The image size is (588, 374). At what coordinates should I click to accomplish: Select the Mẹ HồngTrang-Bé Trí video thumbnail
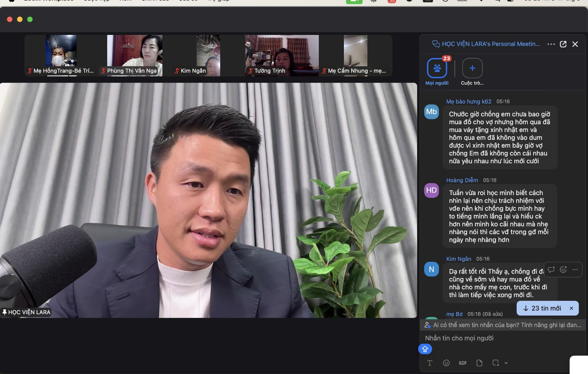click(61, 55)
